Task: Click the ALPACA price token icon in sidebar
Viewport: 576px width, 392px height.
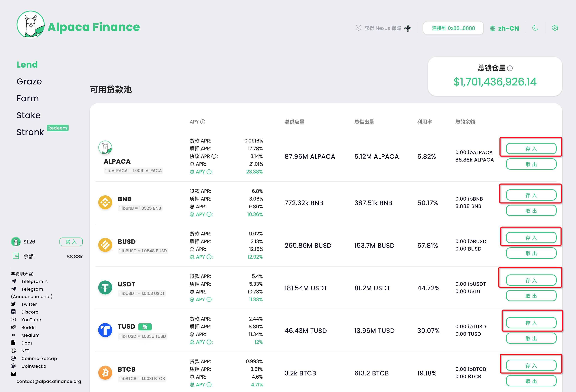Action: [16, 242]
